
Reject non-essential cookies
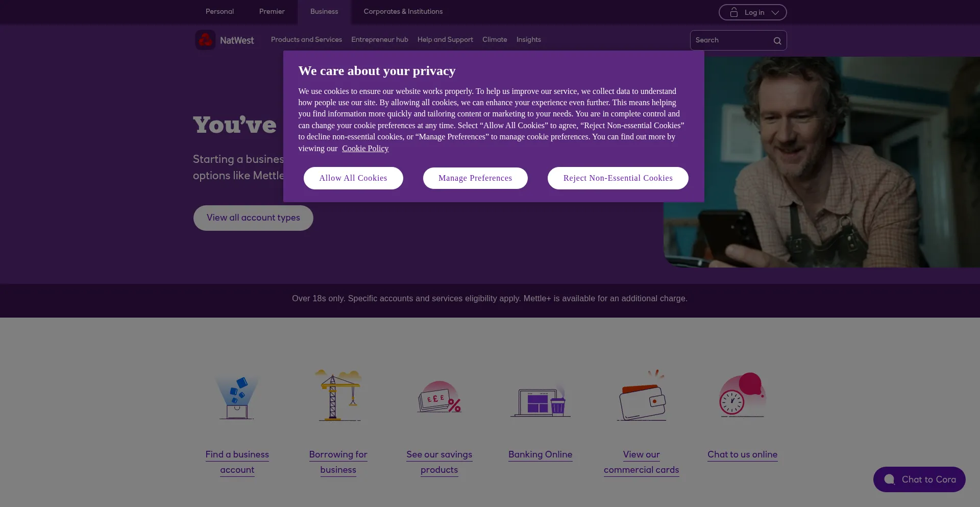coord(618,178)
